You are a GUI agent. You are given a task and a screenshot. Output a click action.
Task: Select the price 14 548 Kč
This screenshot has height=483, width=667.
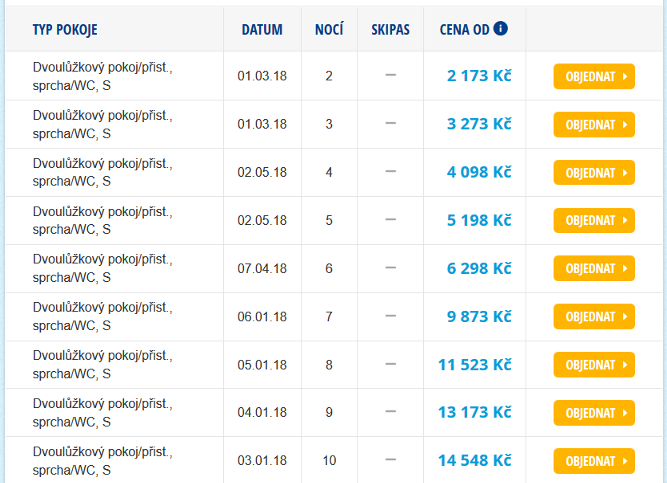(475, 460)
